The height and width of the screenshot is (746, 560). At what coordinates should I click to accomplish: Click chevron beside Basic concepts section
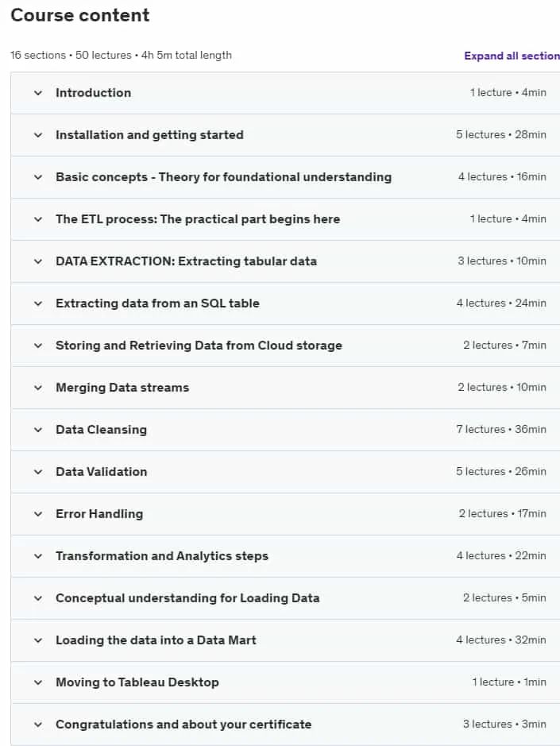point(38,177)
